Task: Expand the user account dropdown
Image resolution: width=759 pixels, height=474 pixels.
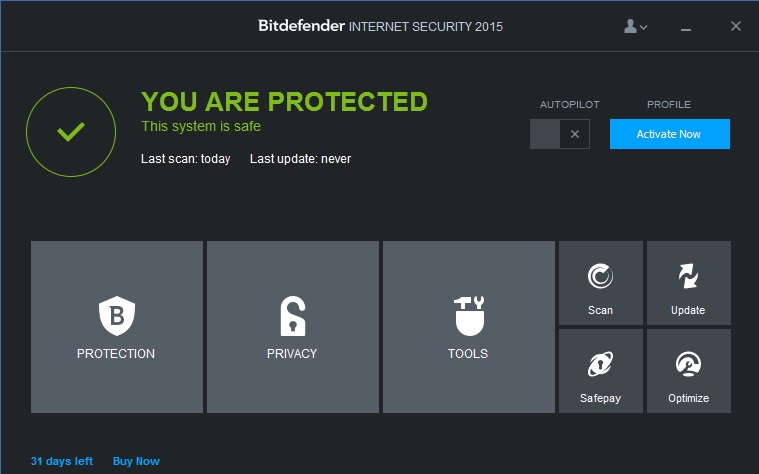Action: tap(636, 27)
